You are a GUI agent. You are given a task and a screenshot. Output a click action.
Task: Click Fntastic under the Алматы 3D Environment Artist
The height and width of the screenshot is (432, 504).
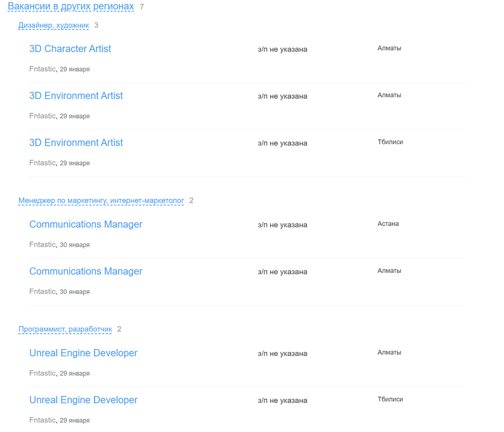pos(42,116)
